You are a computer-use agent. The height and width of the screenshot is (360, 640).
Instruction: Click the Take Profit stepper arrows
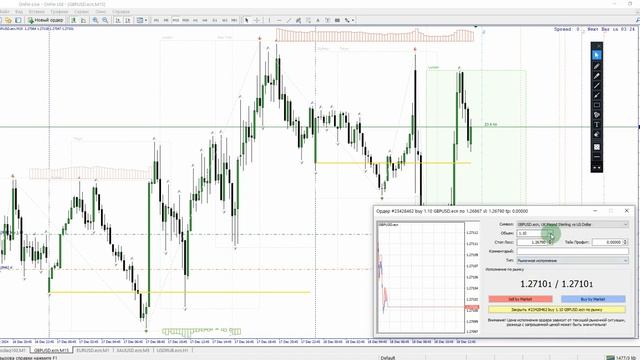pyautogui.click(x=626, y=242)
